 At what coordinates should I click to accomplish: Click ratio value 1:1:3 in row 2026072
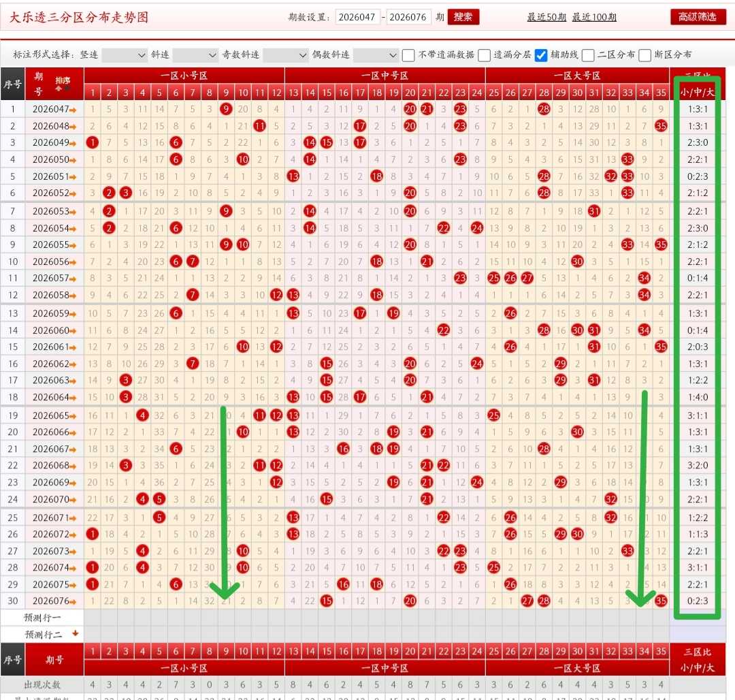point(698,534)
